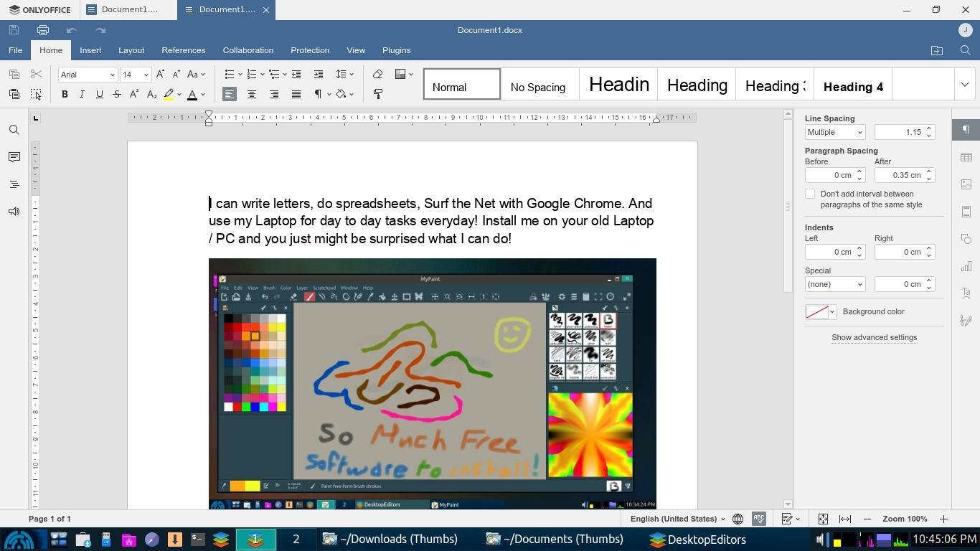Viewport: 980px width, 551px height.
Task: Open Line Spacing type dropdown showing Multiple
Action: [835, 132]
